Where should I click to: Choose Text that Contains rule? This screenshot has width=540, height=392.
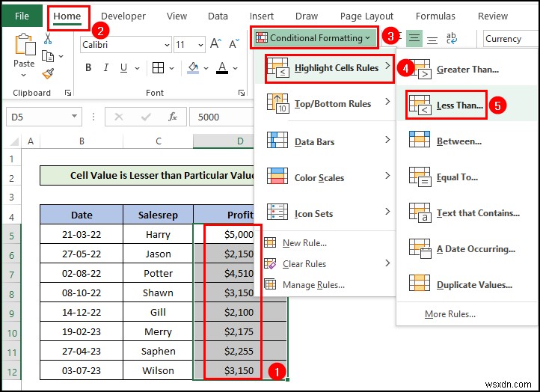tap(466, 213)
